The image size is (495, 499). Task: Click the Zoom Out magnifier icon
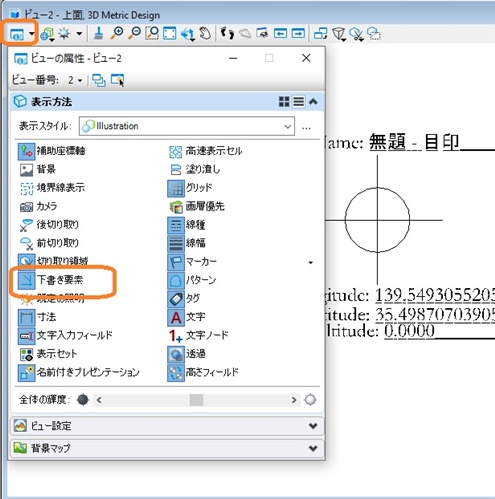coord(135,33)
